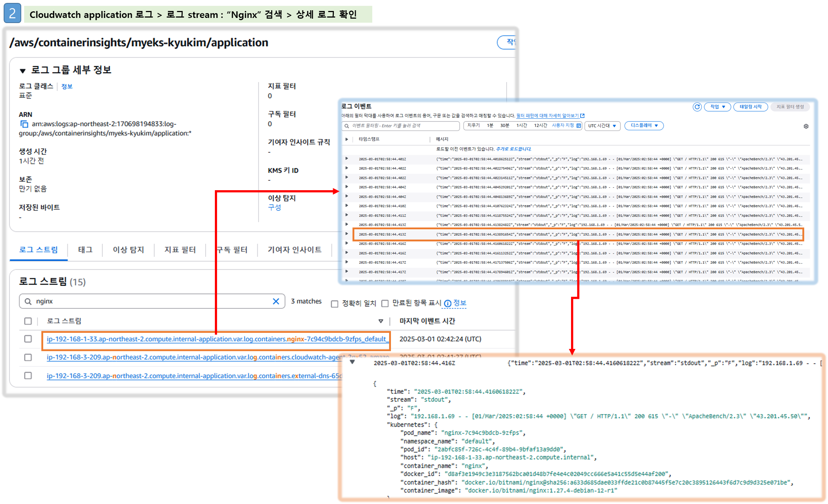Select all log streams checkbox
This screenshot has height=504, width=828.
click(x=28, y=321)
